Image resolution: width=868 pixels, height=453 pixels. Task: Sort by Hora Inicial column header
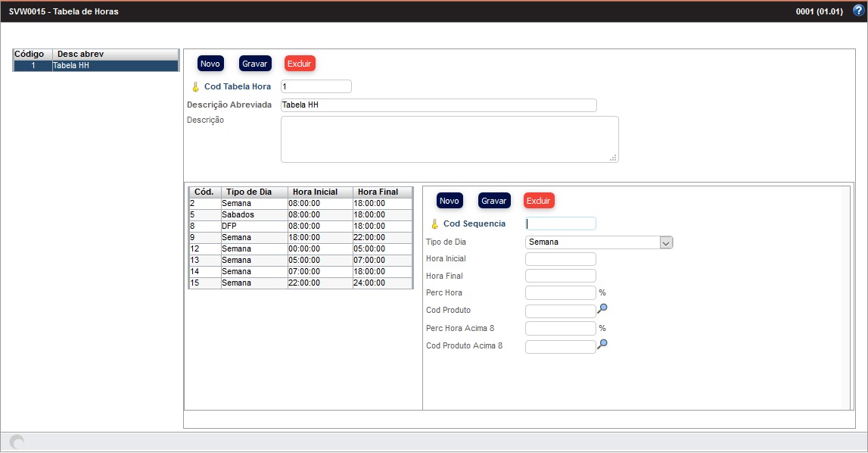point(319,192)
